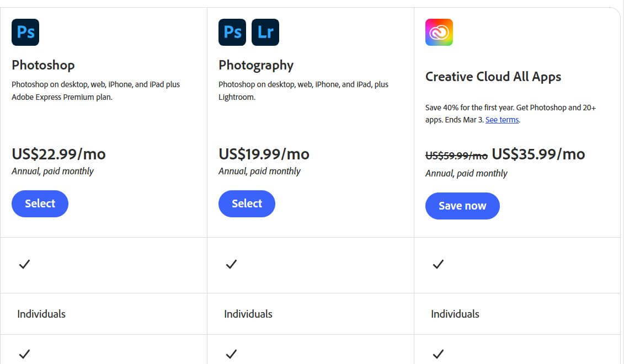Click the bottom checkmark in the Photography column
The height and width of the screenshot is (364, 624).
pyautogui.click(x=231, y=354)
